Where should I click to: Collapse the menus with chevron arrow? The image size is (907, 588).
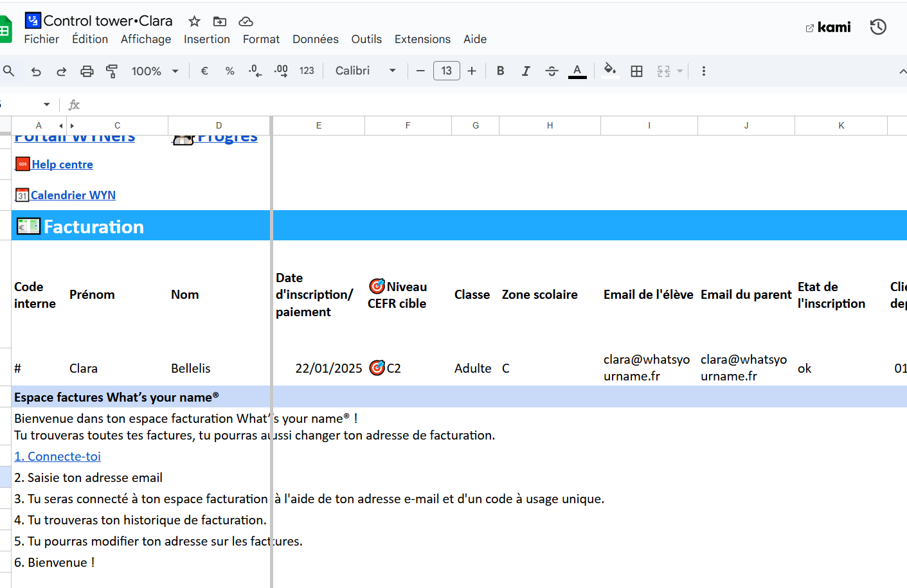pos(902,71)
